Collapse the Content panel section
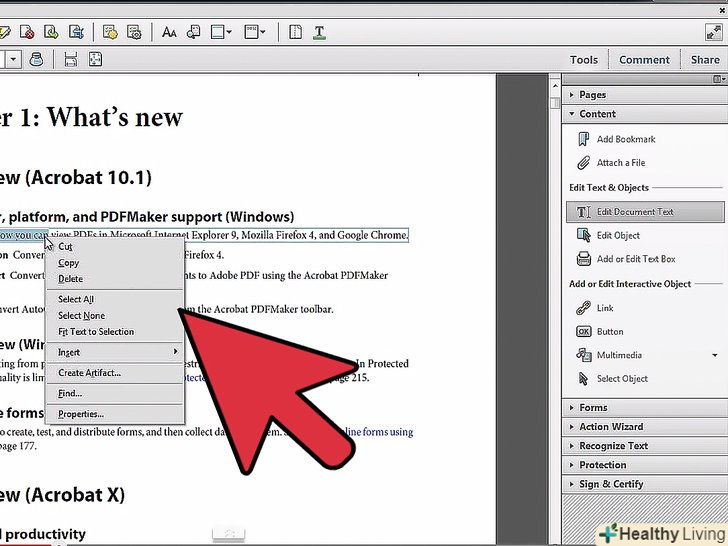 [x=644, y=114]
